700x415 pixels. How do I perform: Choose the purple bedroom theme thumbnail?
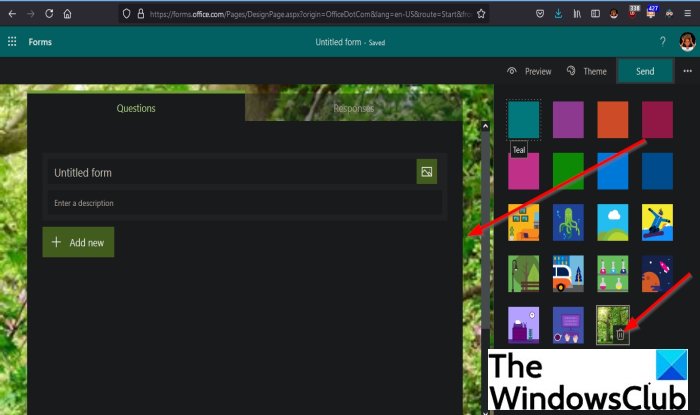point(523,325)
